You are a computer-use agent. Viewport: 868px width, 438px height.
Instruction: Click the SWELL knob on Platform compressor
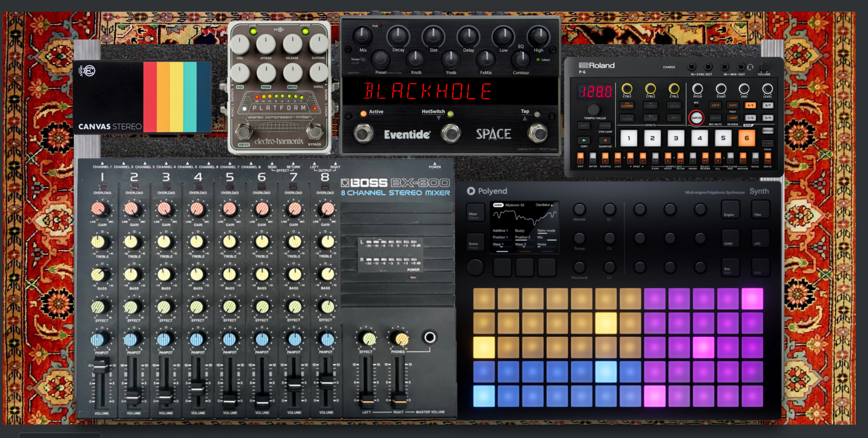coord(319,73)
